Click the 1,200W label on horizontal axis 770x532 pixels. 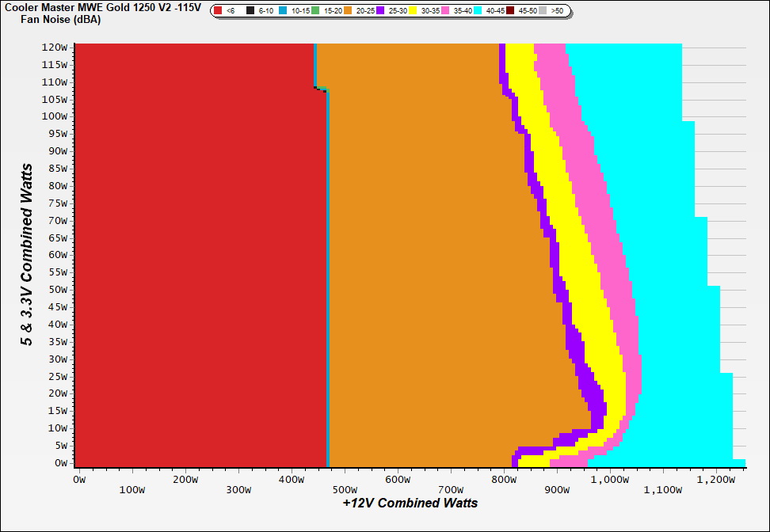coord(716,479)
